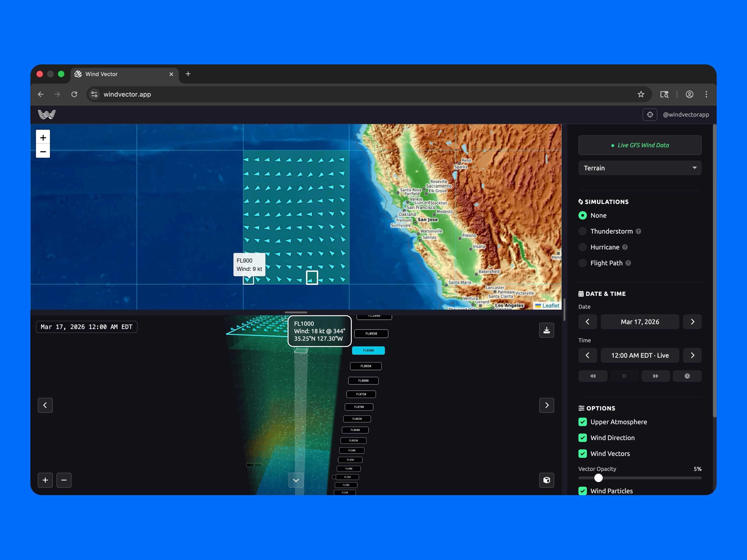This screenshot has width=747, height=560.
Task: Click the Wind Vector browser tab
Action: [x=125, y=74]
